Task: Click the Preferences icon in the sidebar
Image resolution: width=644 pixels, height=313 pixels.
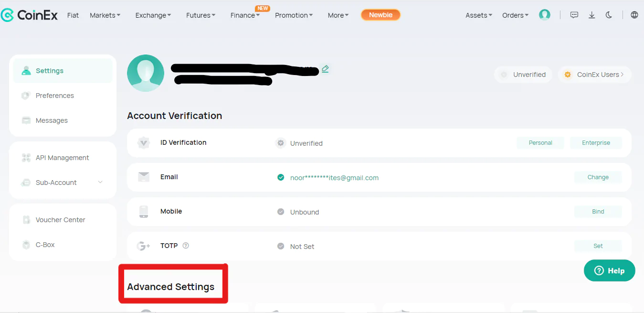Action: click(x=26, y=96)
